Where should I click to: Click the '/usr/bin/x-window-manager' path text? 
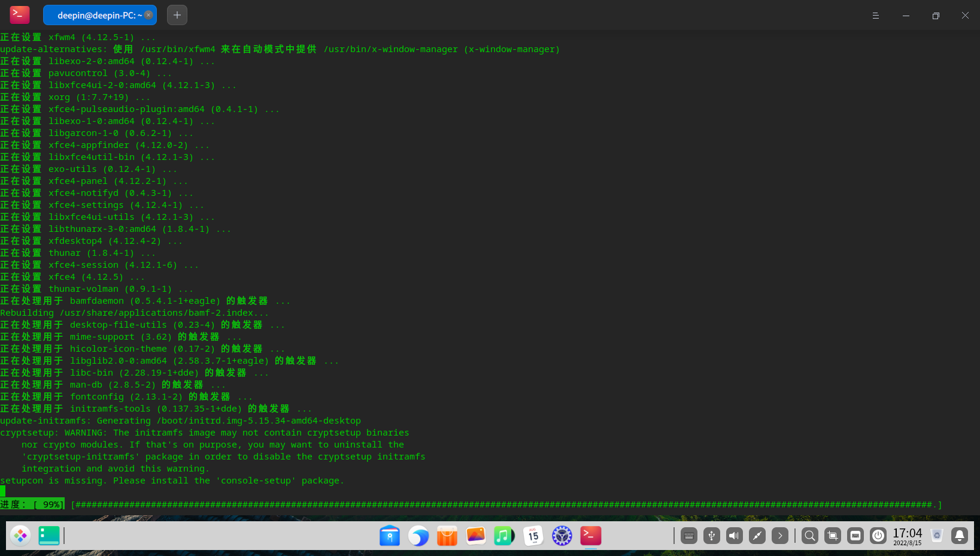click(x=391, y=49)
